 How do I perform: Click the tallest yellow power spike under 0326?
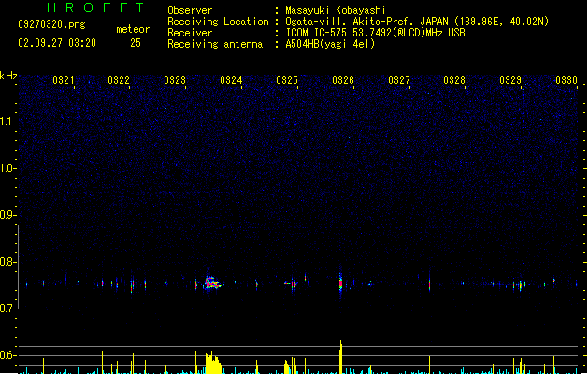(x=340, y=357)
